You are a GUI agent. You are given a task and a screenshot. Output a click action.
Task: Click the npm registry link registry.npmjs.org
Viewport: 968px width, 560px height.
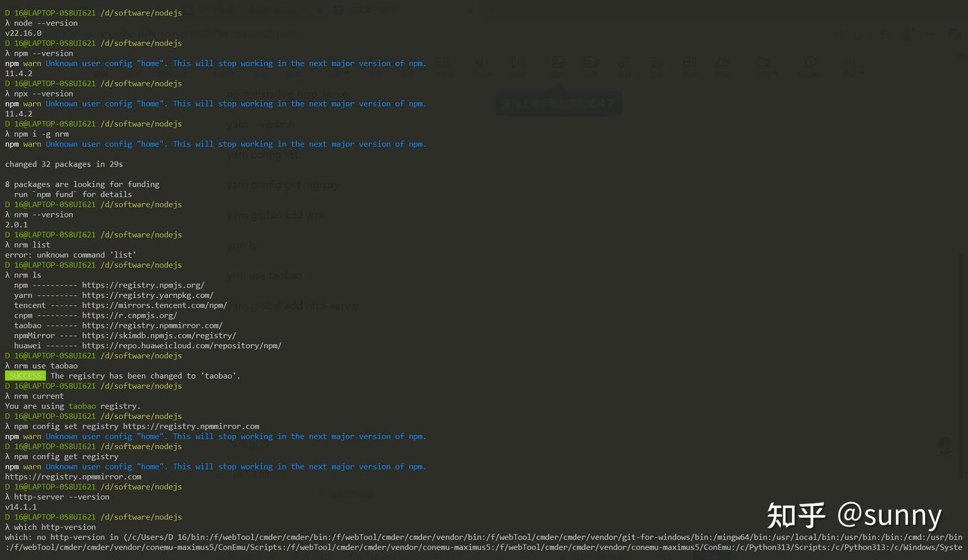pyautogui.click(x=142, y=285)
